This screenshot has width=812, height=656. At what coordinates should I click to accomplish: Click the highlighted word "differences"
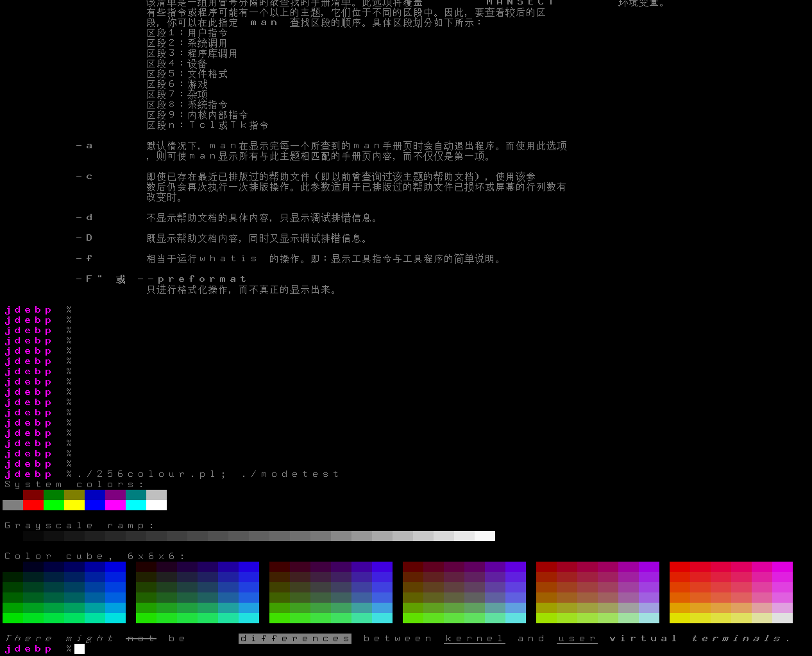[295, 639]
